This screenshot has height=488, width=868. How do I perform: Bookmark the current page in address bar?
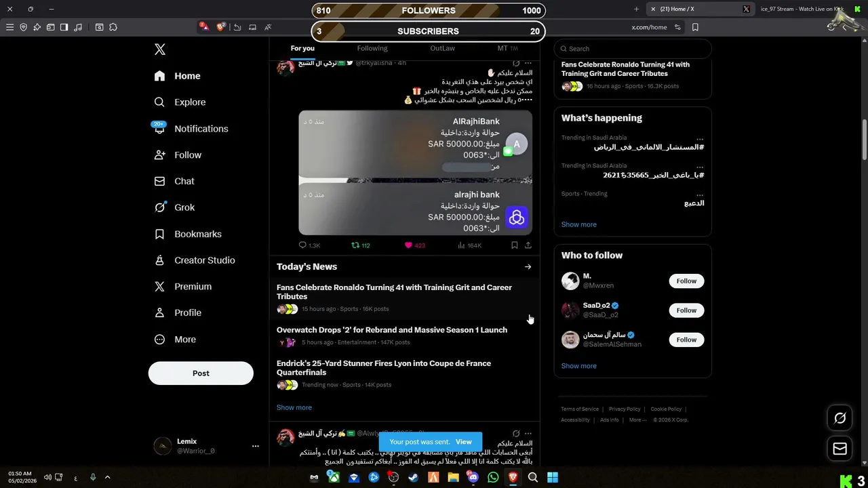click(695, 27)
